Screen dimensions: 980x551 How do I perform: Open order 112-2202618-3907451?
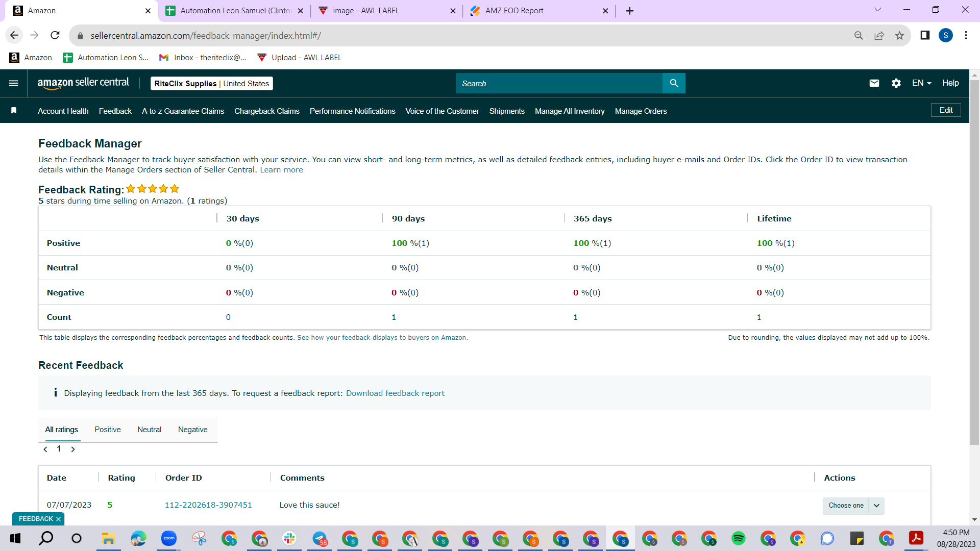(208, 505)
